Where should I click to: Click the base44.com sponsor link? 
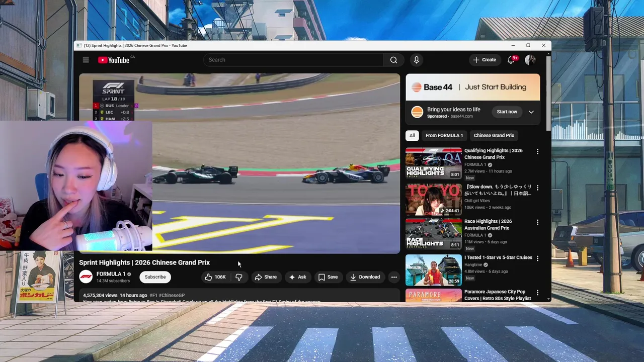click(x=461, y=116)
